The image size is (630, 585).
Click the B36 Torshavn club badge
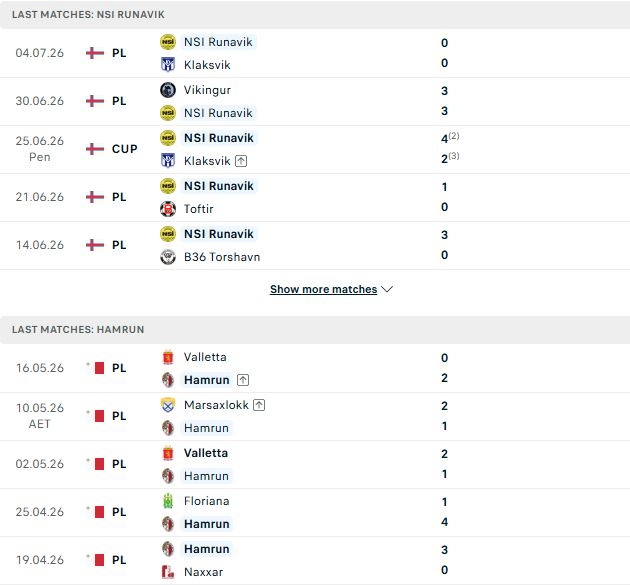[x=168, y=257]
